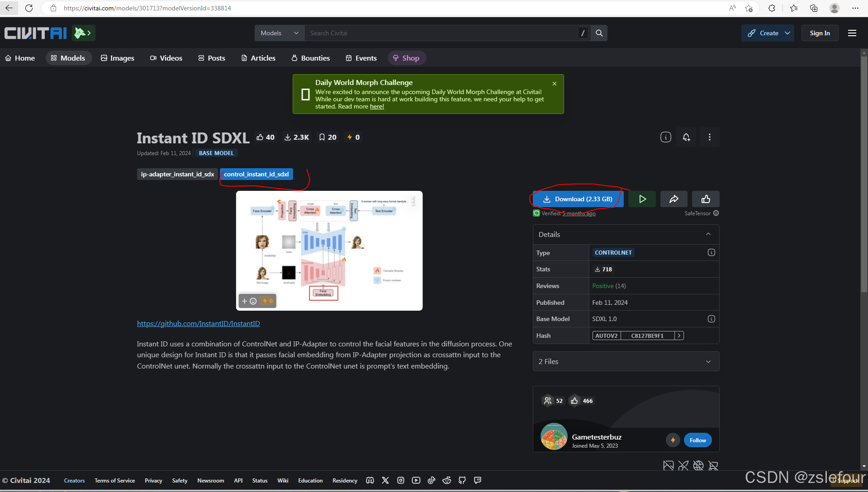
Task: Open the Home nav tab
Action: point(20,58)
